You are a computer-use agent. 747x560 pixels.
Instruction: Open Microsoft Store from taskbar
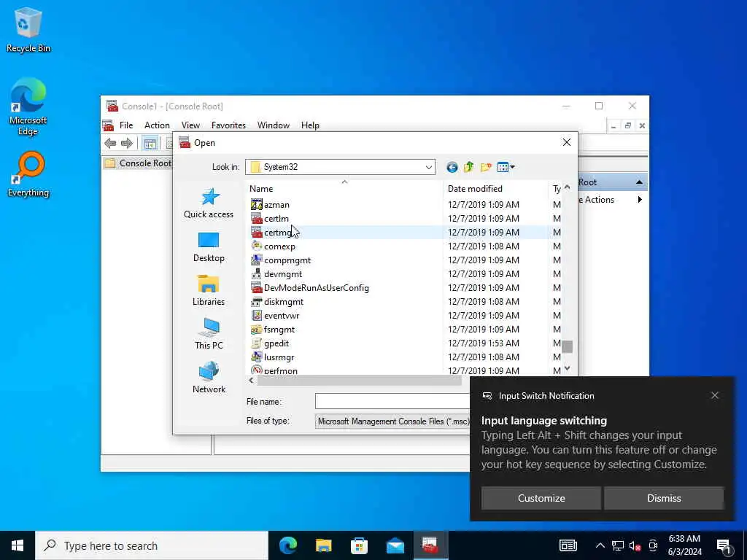[x=359, y=545]
